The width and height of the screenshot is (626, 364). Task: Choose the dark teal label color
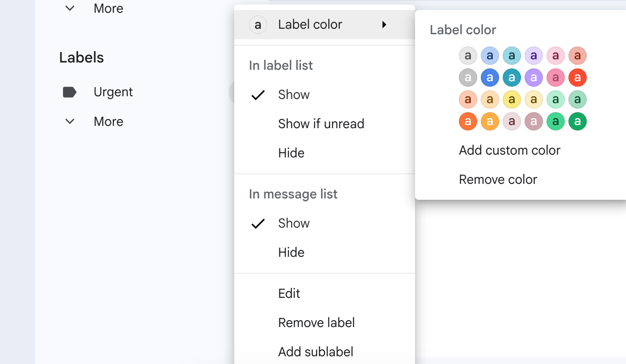coord(511,78)
